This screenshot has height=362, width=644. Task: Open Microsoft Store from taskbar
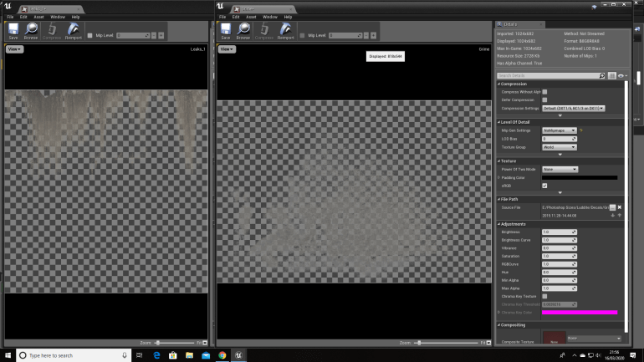tap(173, 355)
